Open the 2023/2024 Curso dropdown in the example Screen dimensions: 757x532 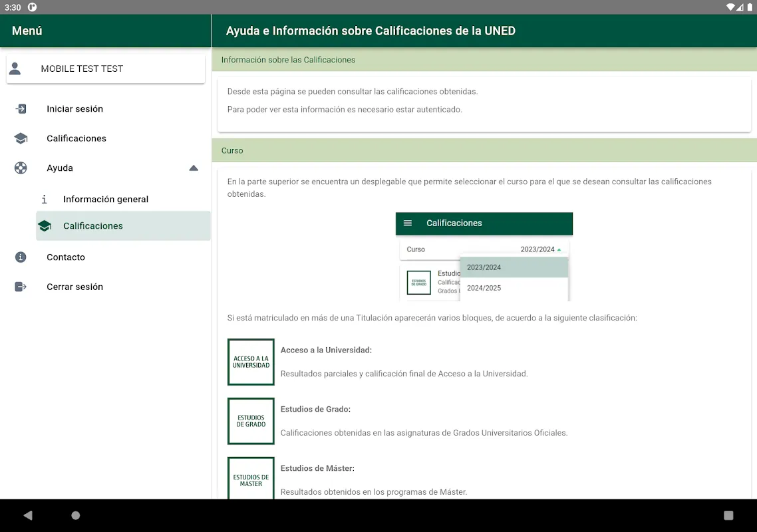(x=541, y=249)
